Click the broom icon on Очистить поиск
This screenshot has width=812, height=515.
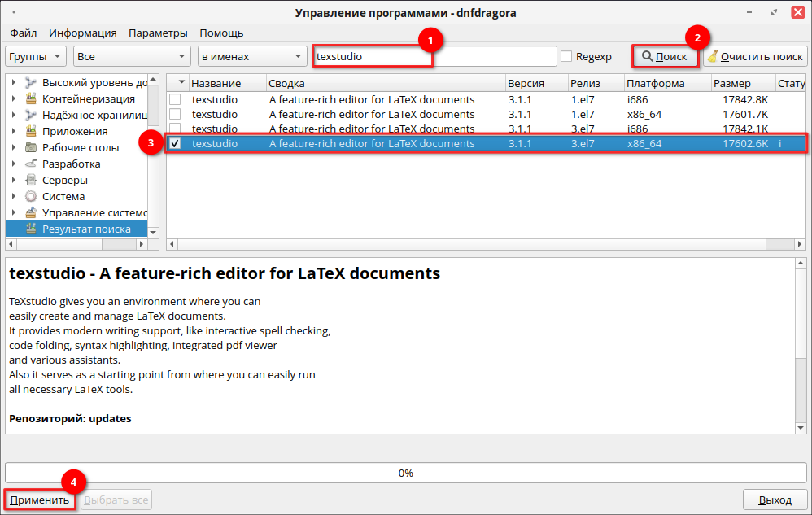pyautogui.click(x=713, y=56)
